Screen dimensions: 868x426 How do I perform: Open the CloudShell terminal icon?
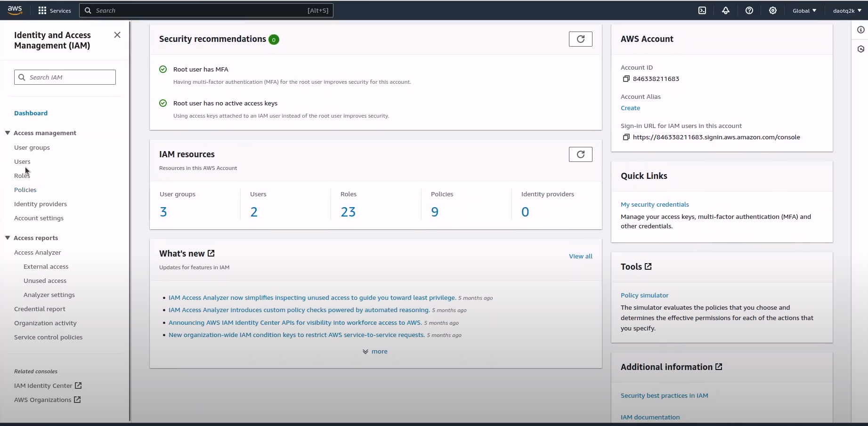(702, 10)
